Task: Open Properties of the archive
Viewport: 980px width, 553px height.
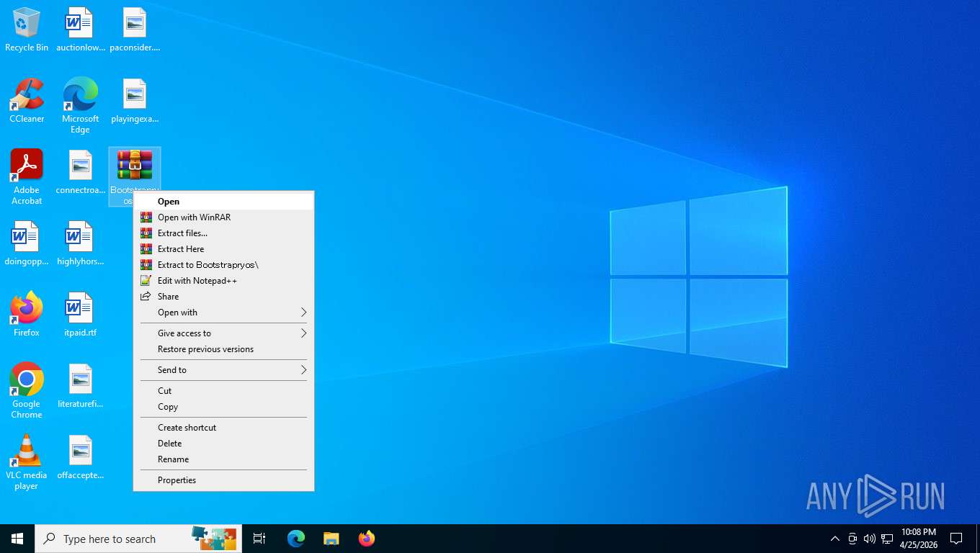Action: (223, 480)
